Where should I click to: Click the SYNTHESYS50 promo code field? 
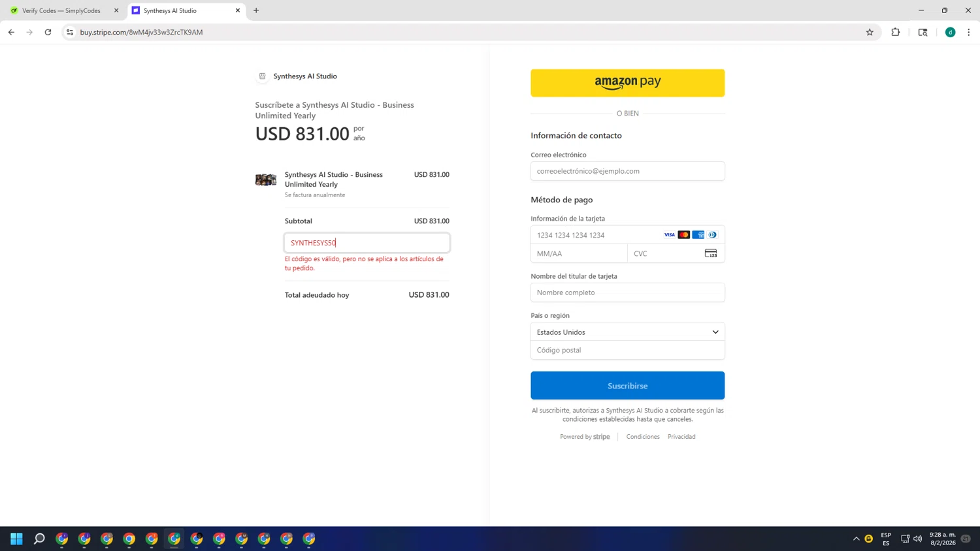coord(367,243)
